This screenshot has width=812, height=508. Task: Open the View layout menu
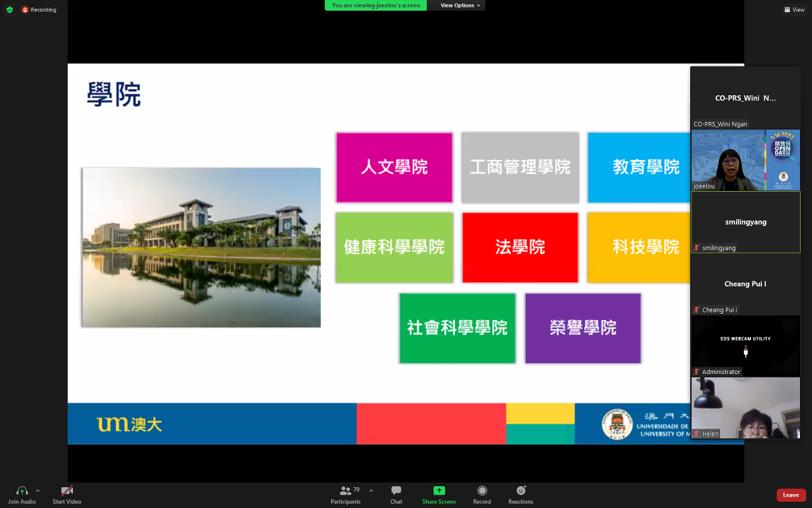pos(794,10)
